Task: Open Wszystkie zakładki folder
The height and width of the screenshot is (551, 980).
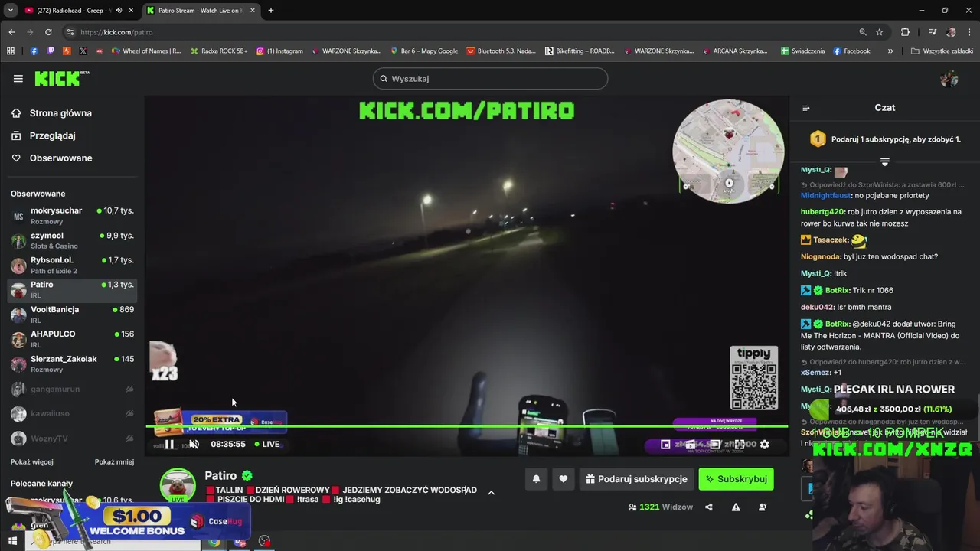Action: point(942,51)
